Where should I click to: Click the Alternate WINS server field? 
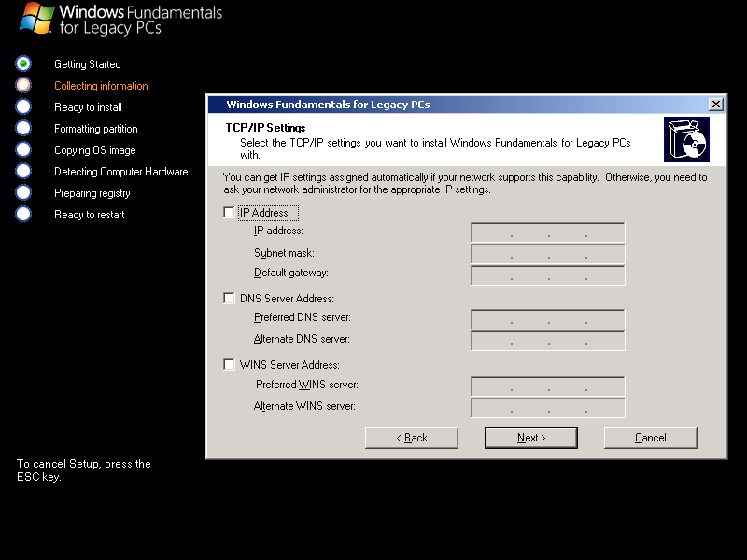click(548, 408)
